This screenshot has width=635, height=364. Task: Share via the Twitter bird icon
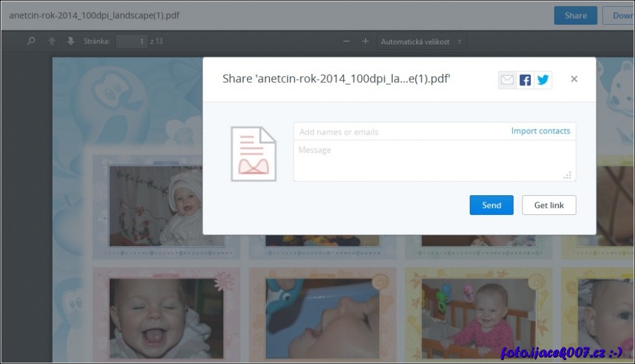543,80
